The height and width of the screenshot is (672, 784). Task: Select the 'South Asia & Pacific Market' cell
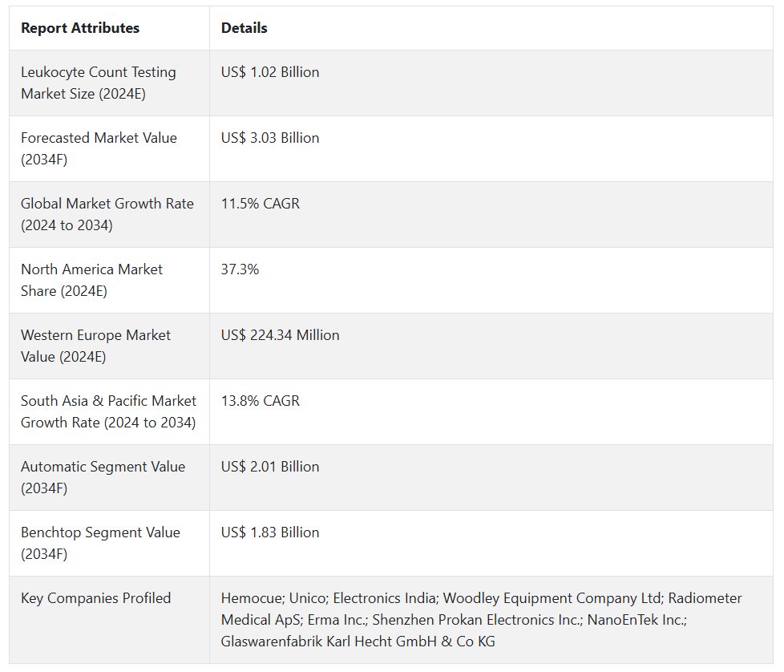(x=108, y=411)
